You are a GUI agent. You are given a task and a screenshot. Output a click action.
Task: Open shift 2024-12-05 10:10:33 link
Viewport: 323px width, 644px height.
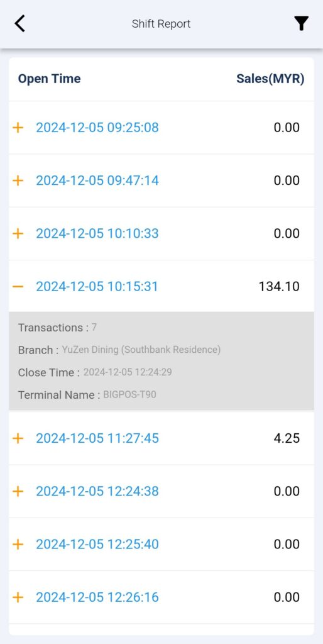click(x=97, y=233)
